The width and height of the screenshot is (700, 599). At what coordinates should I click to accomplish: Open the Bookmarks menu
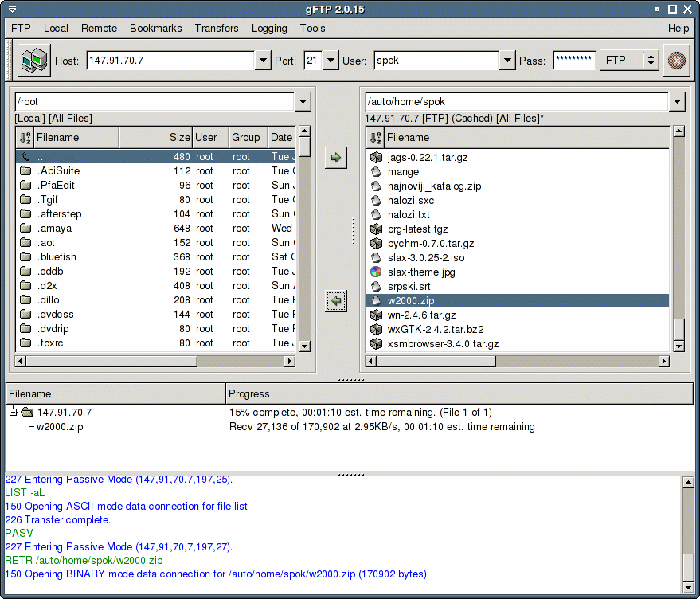coord(156,29)
